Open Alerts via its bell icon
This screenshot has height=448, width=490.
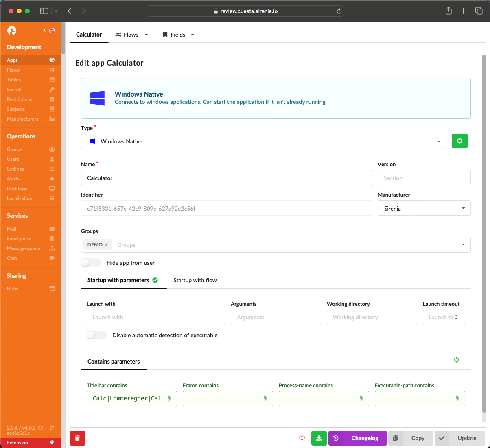(x=52, y=179)
